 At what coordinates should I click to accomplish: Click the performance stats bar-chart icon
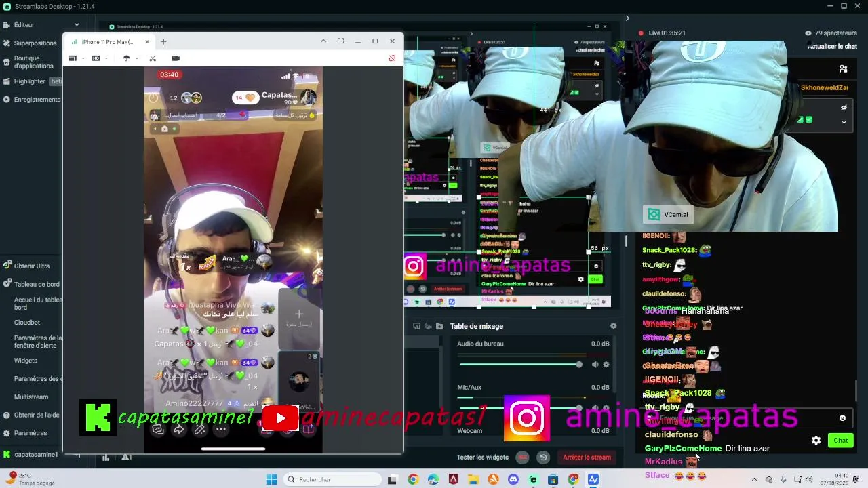click(106, 457)
